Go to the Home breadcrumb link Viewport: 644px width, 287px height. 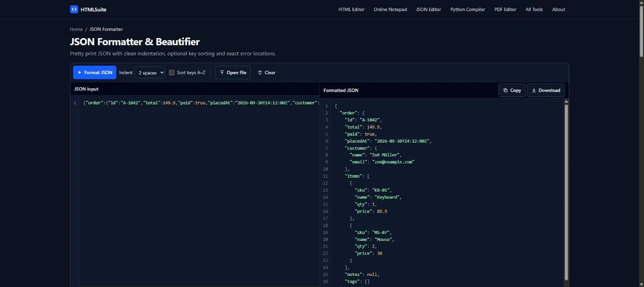76,29
